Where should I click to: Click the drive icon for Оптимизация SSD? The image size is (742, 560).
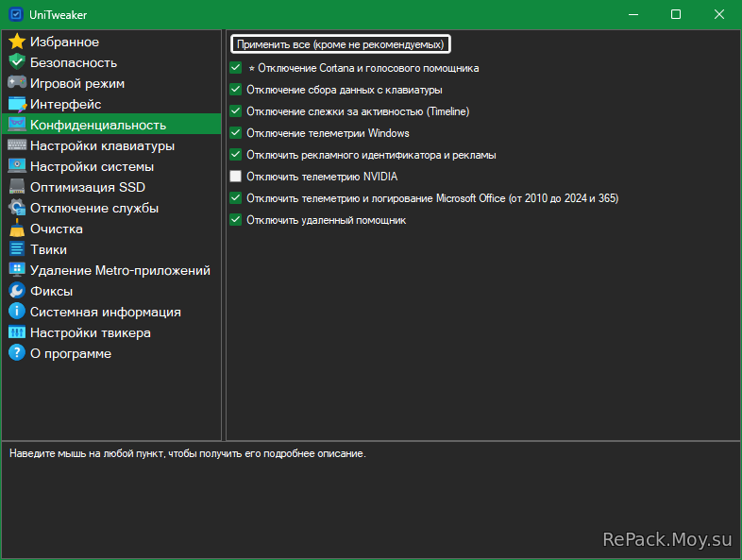(16, 187)
